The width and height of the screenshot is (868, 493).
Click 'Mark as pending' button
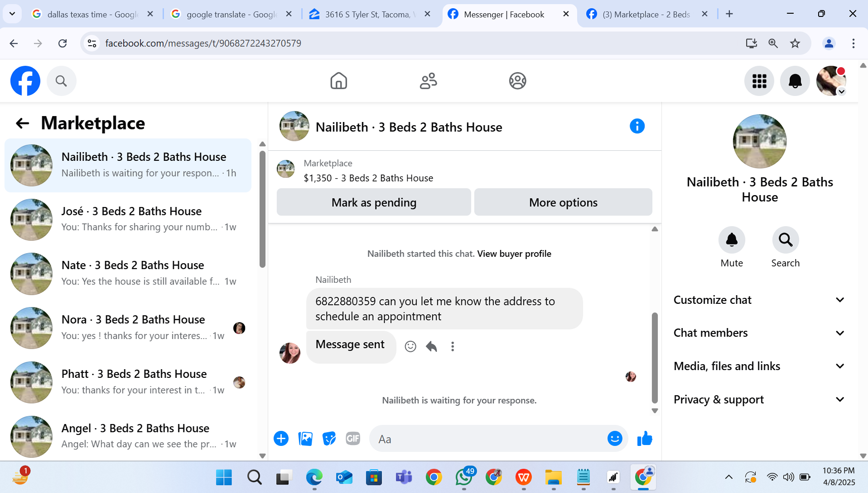(373, 202)
